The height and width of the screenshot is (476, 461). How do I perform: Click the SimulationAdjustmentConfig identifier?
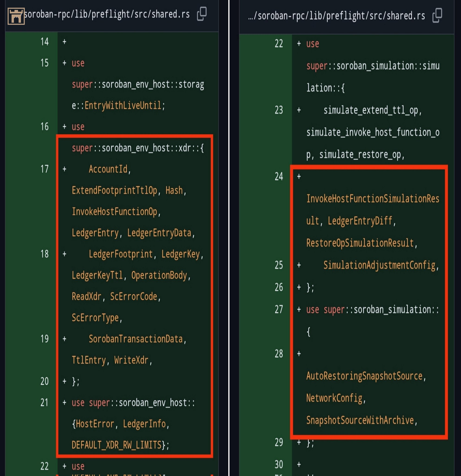(x=379, y=265)
